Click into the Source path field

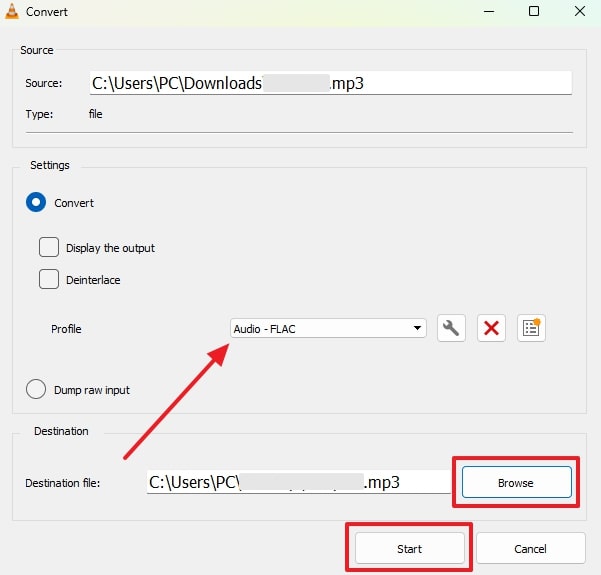coord(330,84)
